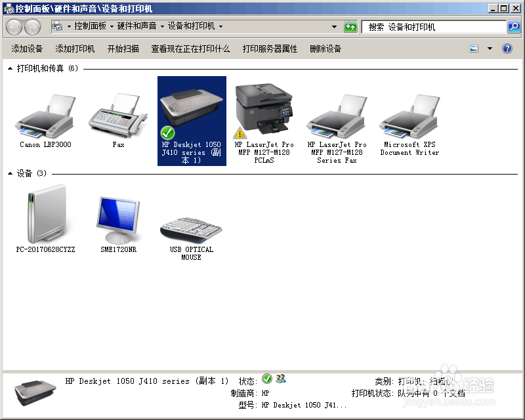Click the change view icon

(474, 49)
